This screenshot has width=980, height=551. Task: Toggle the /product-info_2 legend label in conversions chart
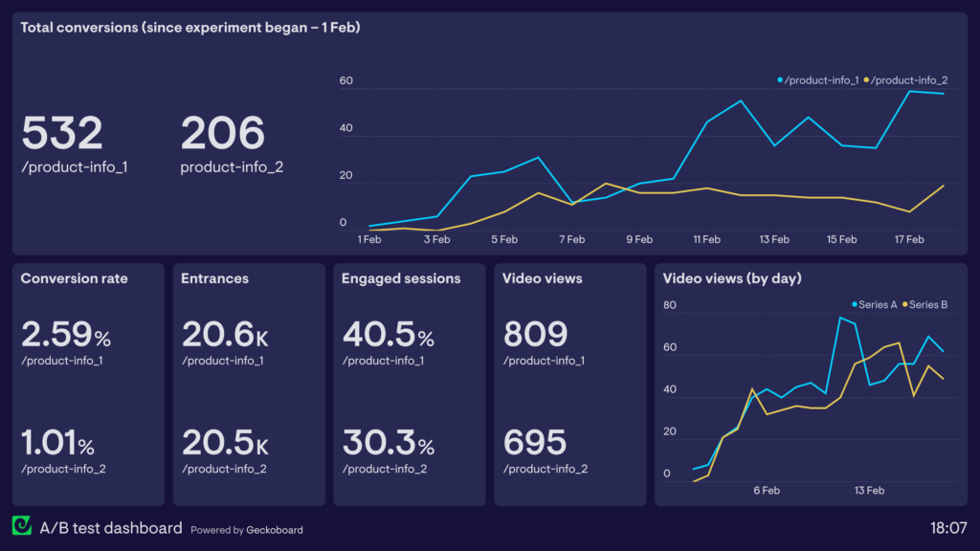(x=909, y=80)
